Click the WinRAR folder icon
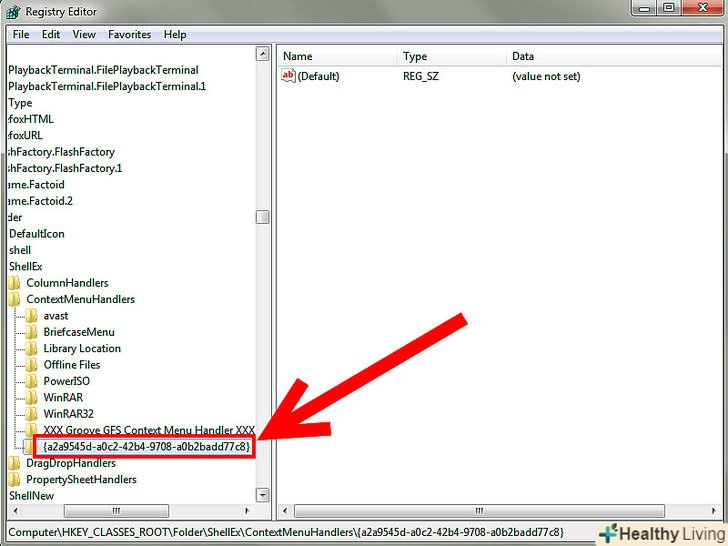Screen dimensions: 728x546 point(32,397)
